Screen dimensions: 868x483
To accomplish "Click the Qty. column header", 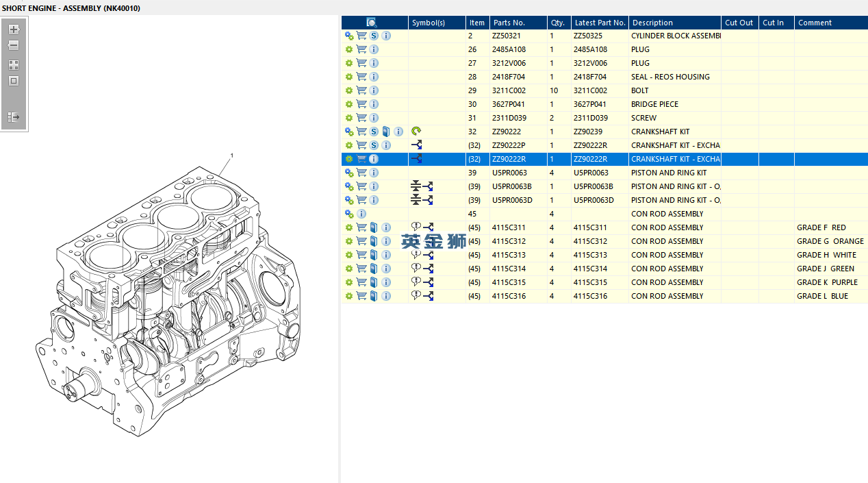I will point(559,23).
